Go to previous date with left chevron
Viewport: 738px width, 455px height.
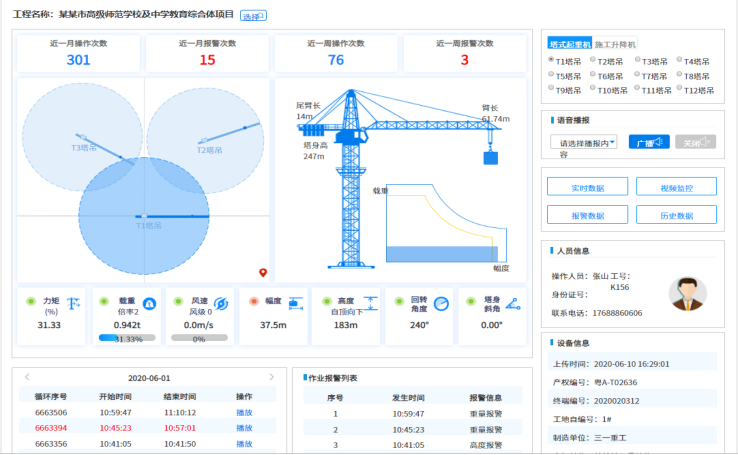(x=27, y=377)
